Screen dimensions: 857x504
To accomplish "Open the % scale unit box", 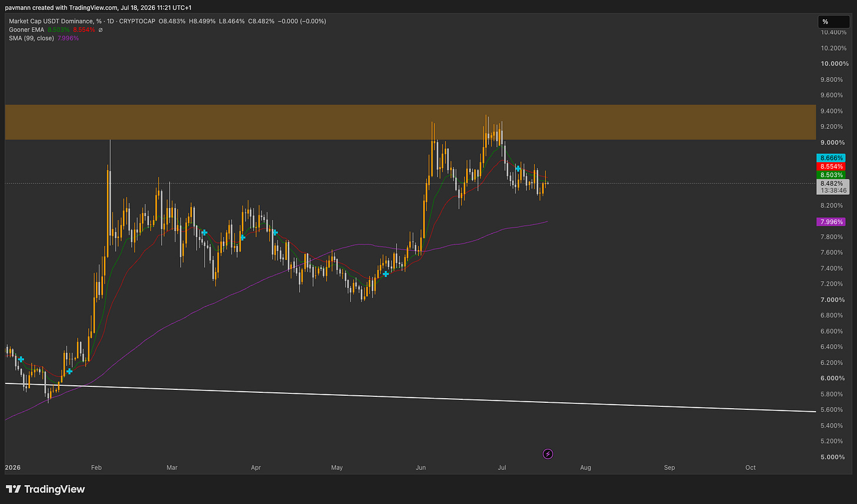I will [833, 22].
